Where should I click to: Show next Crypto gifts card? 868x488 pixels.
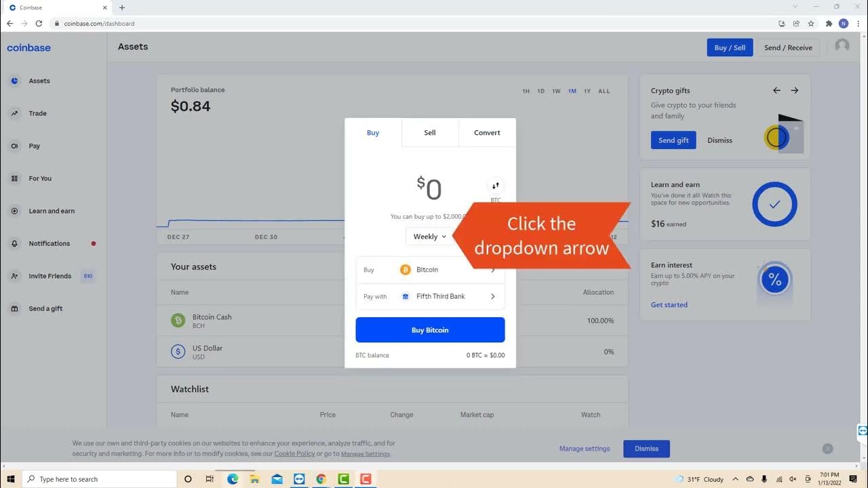coord(795,90)
